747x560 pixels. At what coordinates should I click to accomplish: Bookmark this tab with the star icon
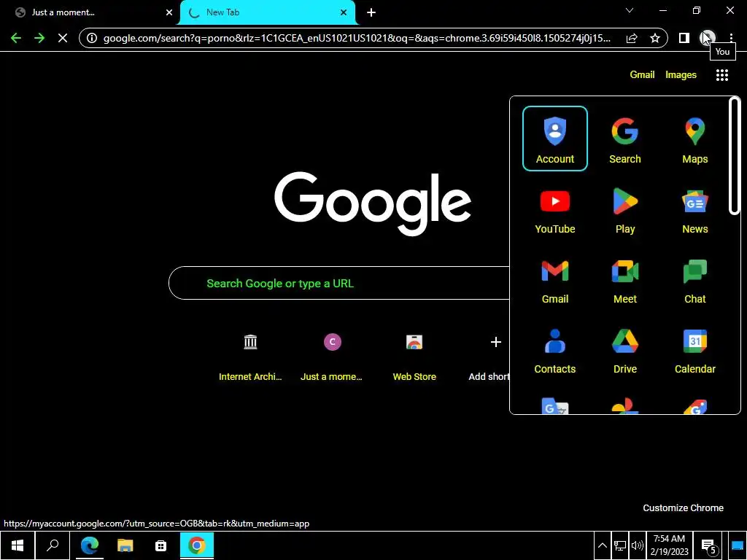(655, 38)
